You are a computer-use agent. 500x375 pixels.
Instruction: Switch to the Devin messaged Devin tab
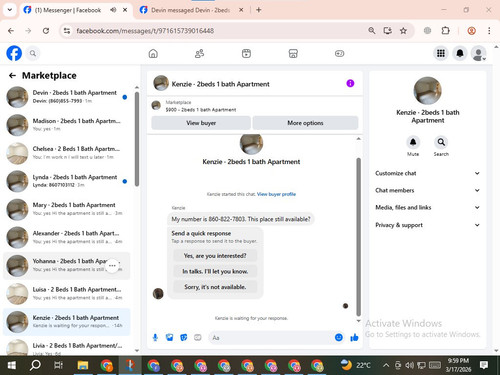click(x=191, y=10)
